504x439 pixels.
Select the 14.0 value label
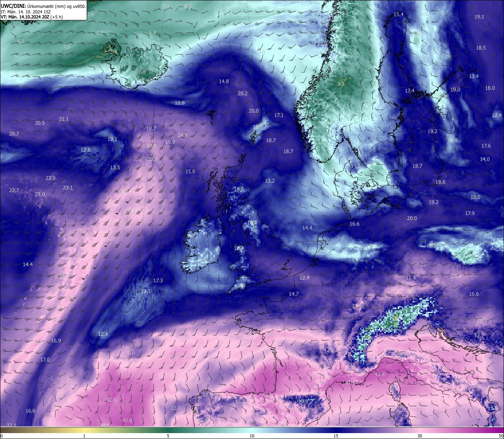(x=485, y=159)
